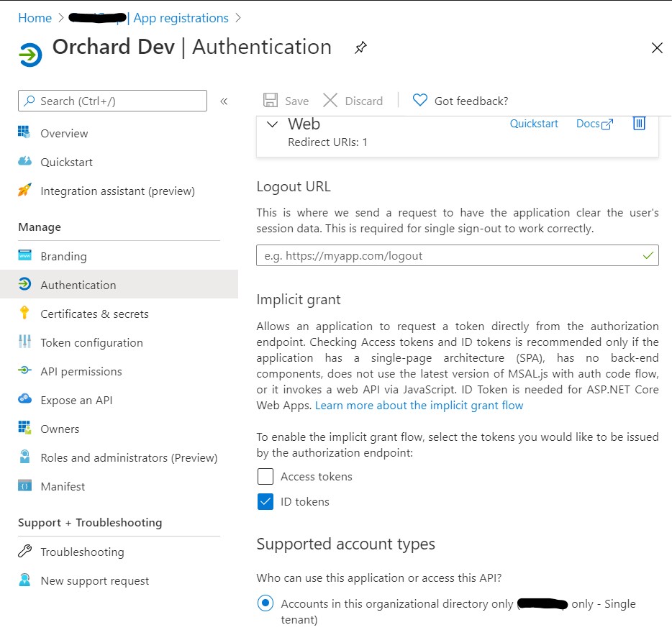The image size is (672, 630).
Task: Click the Overview grid icon
Action: 24,132
